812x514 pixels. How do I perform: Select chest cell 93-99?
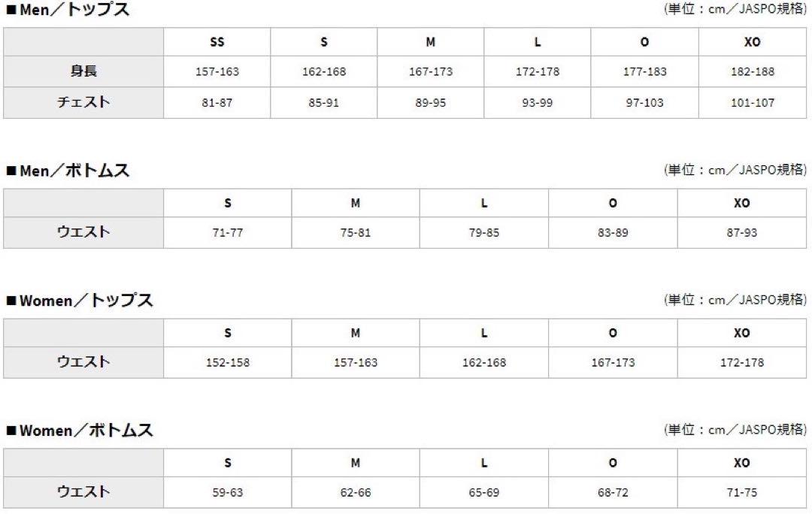tap(537, 102)
